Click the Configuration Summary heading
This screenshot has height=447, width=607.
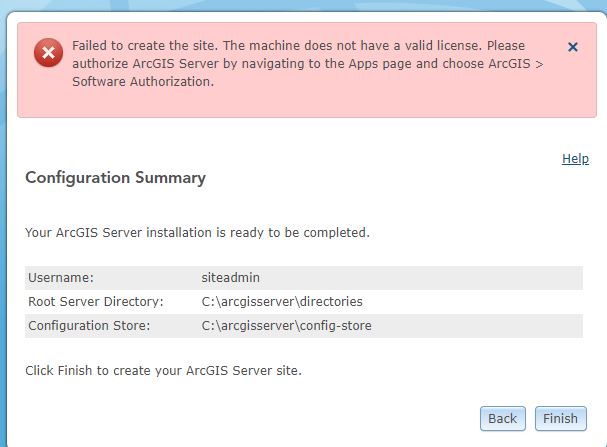point(115,178)
